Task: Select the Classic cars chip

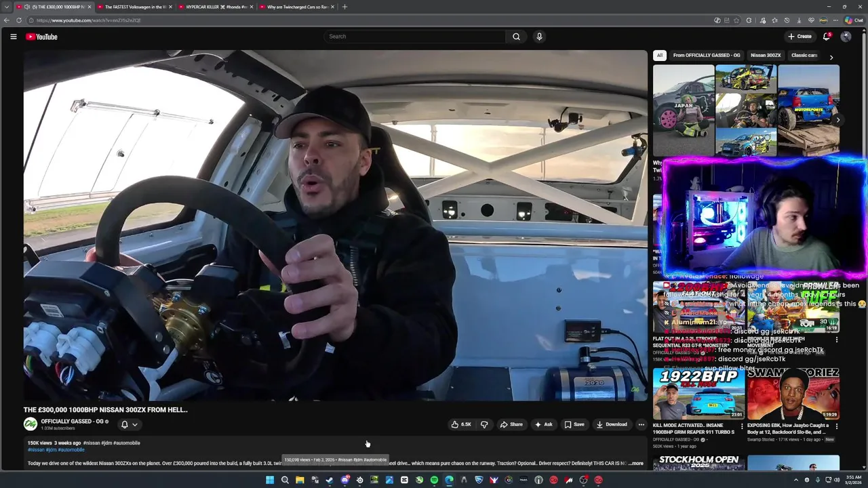Action: click(804, 56)
